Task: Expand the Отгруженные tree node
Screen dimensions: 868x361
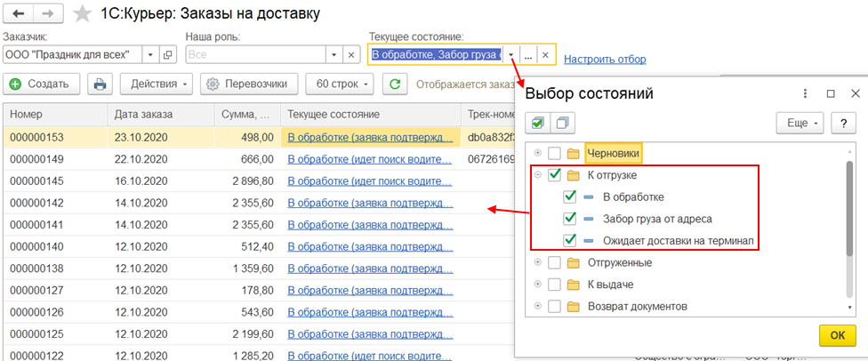Action: click(x=537, y=262)
